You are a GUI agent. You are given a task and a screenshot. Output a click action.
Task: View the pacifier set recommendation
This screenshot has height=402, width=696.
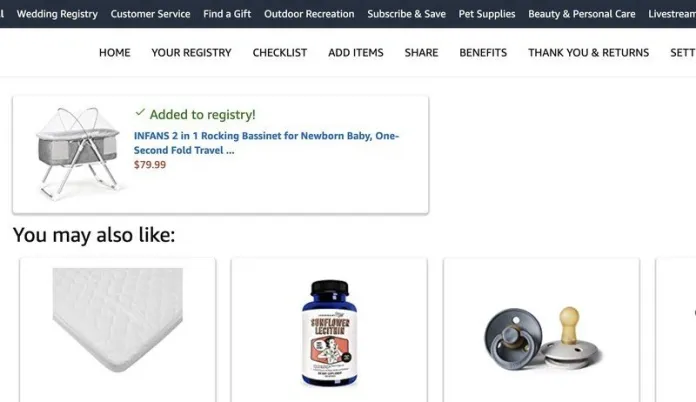click(x=542, y=338)
